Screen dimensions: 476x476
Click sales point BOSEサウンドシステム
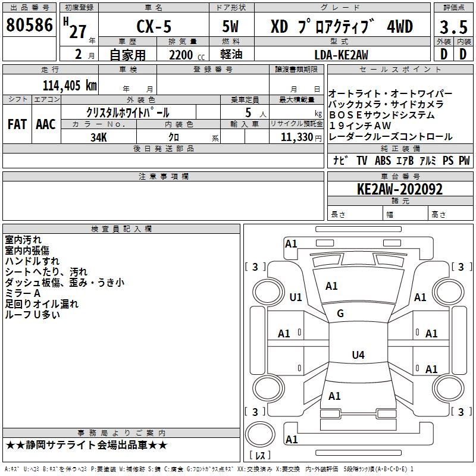[382, 115]
